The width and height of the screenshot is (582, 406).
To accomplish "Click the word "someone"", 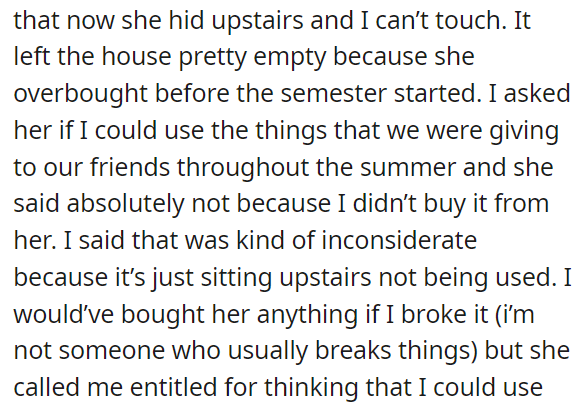I will [112, 351].
